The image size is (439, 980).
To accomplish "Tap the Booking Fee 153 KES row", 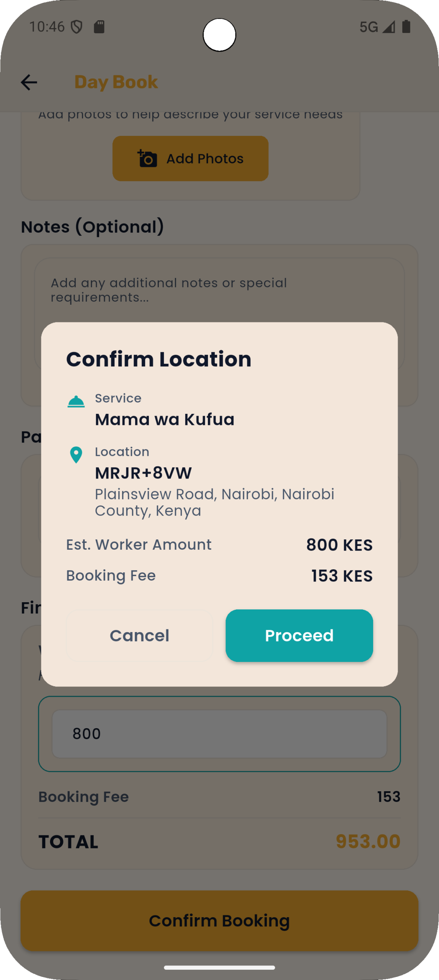I will click(x=219, y=575).
